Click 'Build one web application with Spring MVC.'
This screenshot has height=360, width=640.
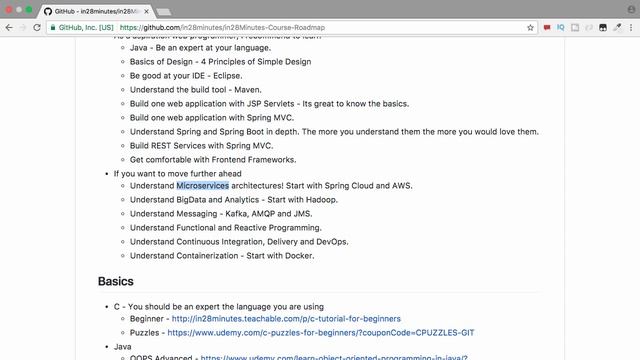click(212, 118)
